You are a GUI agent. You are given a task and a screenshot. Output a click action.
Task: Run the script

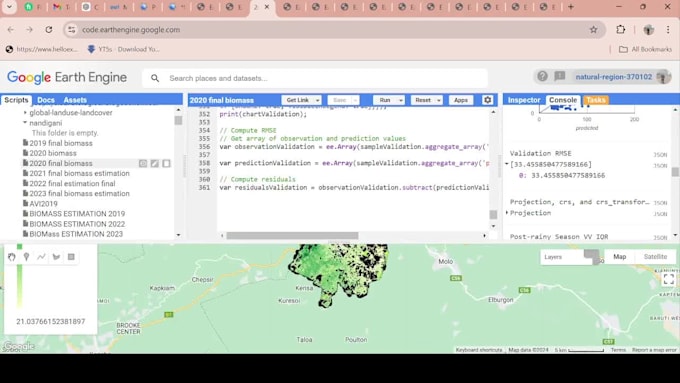point(385,100)
